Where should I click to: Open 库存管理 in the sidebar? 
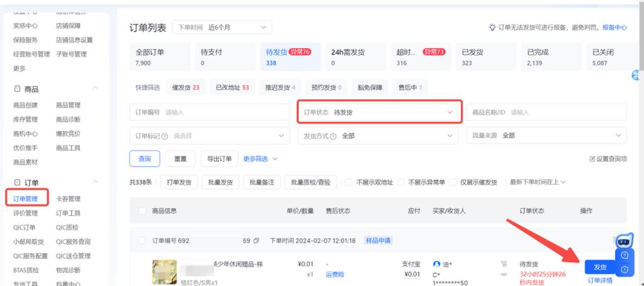pos(26,119)
